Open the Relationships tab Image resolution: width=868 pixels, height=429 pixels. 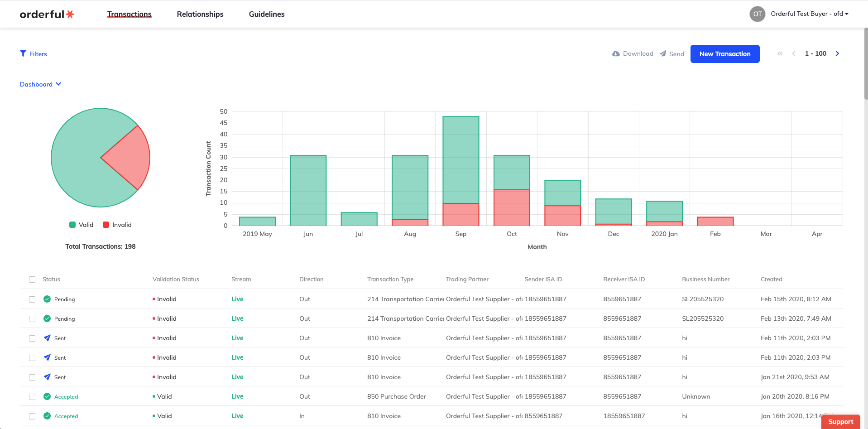[x=200, y=14]
